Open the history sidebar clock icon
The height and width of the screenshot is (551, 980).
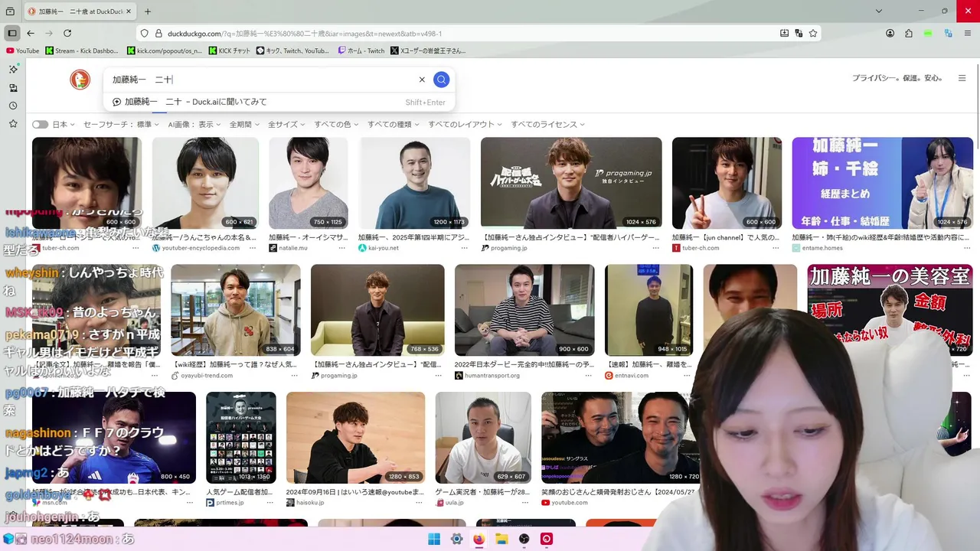[13, 106]
